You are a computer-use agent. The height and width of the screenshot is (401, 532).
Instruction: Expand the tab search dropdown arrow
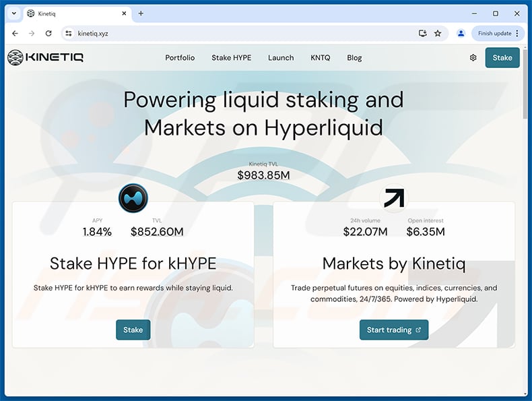coord(14,13)
